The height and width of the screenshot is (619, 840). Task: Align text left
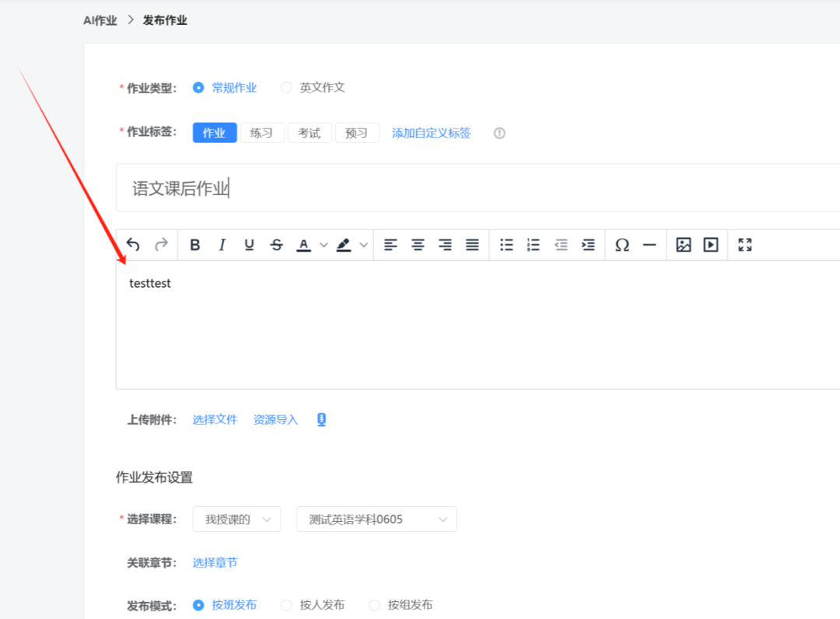[390, 245]
